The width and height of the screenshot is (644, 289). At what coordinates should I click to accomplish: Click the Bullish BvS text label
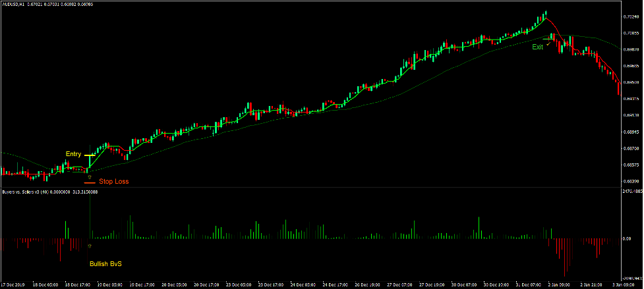106,263
